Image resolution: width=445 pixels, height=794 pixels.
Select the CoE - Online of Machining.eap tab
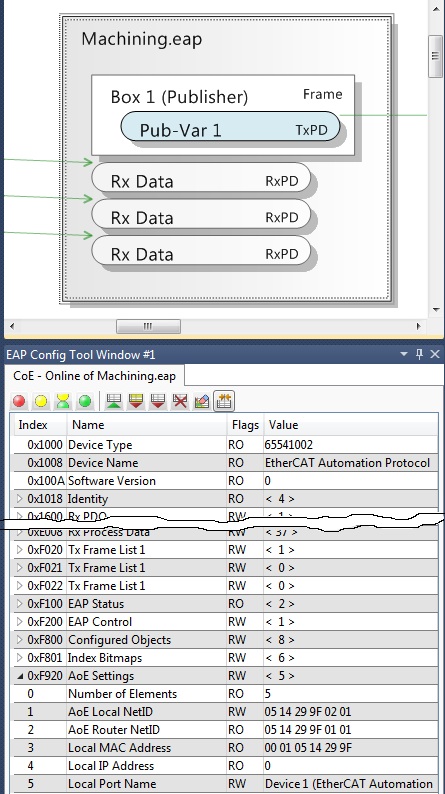(x=95, y=376)
